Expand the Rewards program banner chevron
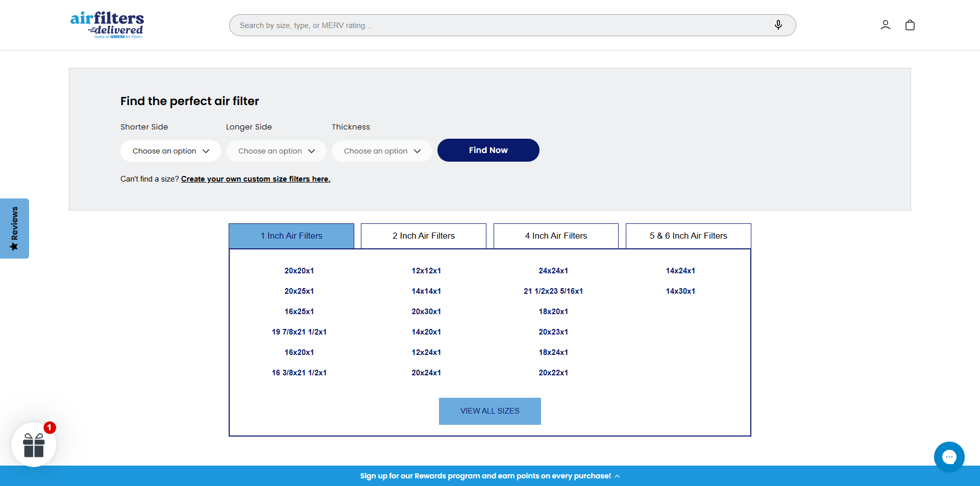This screenshot has height=486, width=980. click(x=617, y=476)
